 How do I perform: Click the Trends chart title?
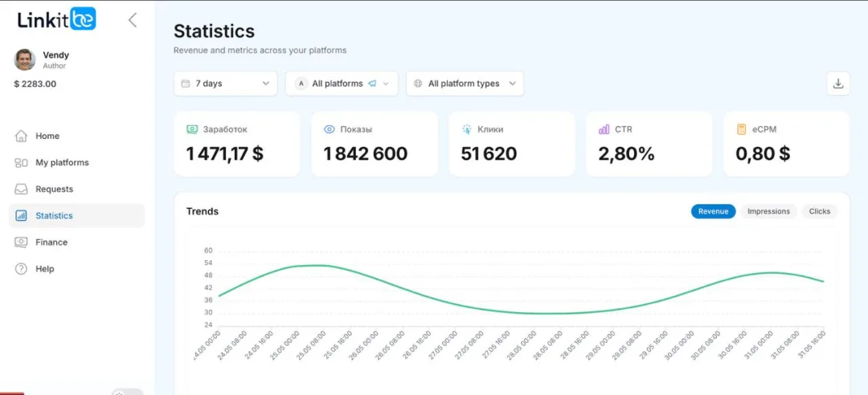click(x=203, y=211)
